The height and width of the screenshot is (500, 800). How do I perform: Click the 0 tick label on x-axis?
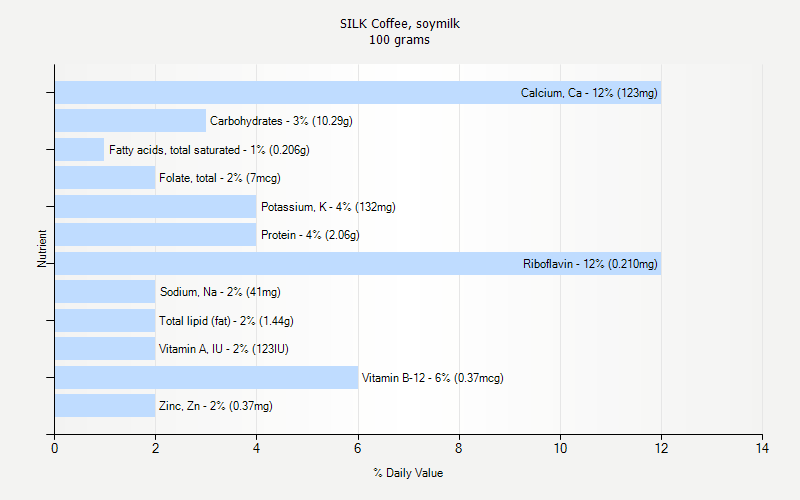tap(54, 449)
